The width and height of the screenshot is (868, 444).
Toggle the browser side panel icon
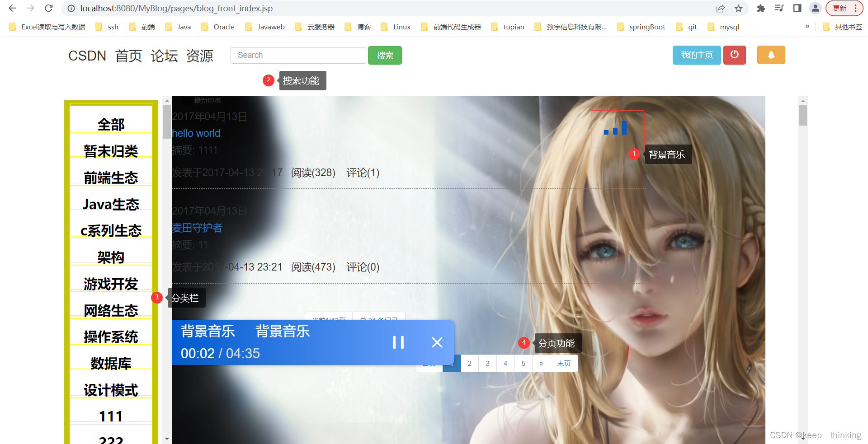(x=797, y=8)
